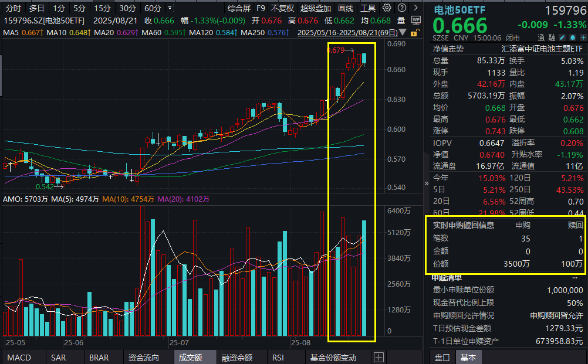Open the 工具 tools menu
The image size is (588, 364).
367,8
